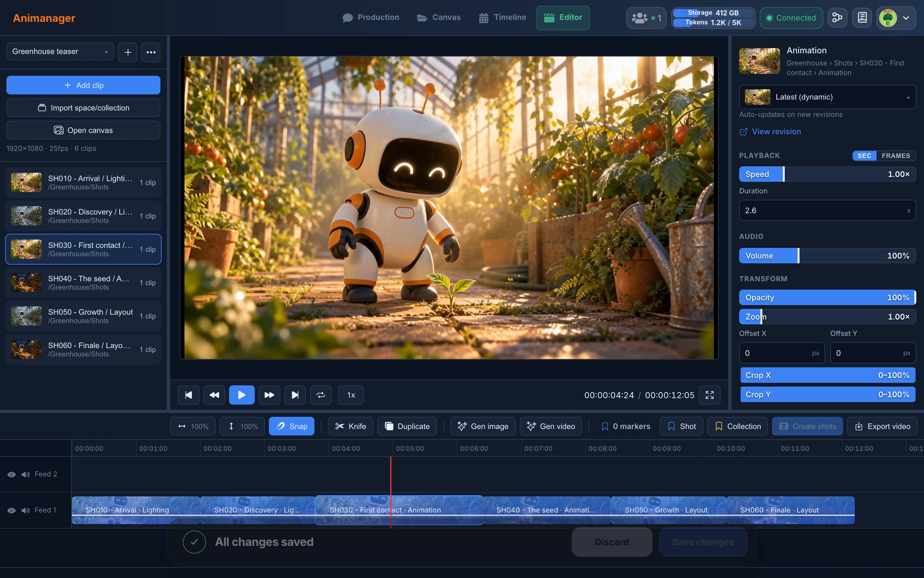Click the plus button next to Greenhouse teaser
The height and width of the screenshot is (578, 924).
click(128, 52)
